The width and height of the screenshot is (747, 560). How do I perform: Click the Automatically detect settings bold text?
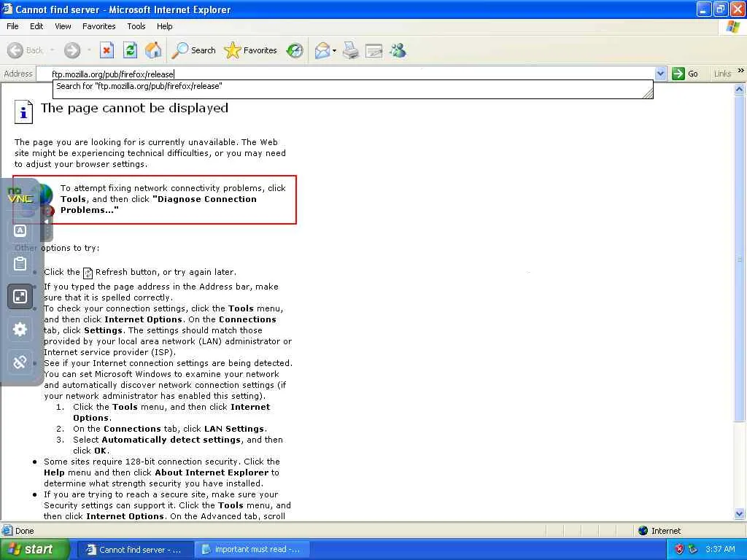[x=171, y=440]
